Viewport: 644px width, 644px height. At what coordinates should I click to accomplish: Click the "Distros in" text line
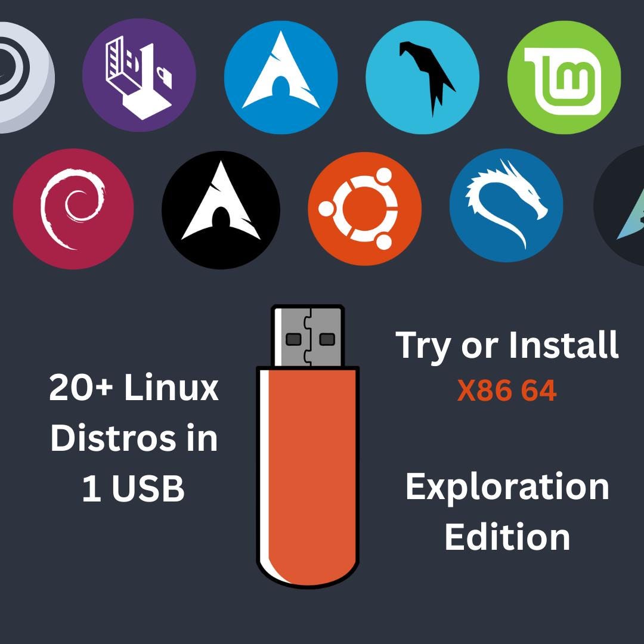pyautogui.click(x=134, y=438)
